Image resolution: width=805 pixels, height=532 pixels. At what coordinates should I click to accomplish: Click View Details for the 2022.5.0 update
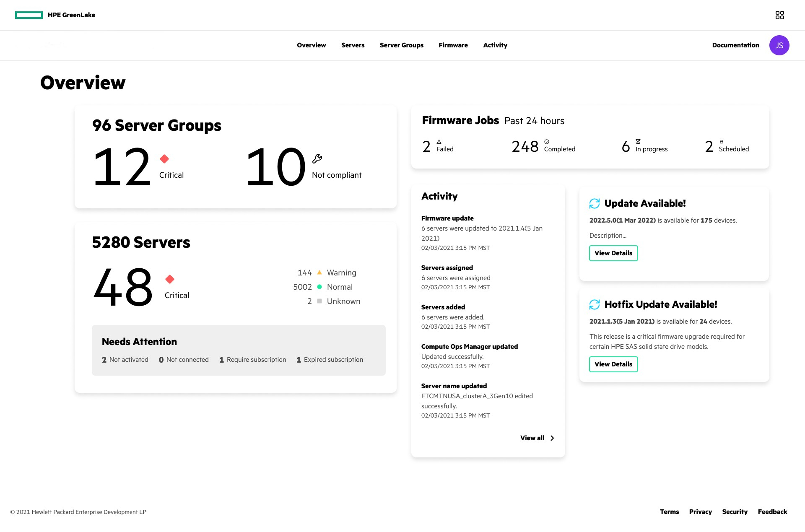coord(613,253)
